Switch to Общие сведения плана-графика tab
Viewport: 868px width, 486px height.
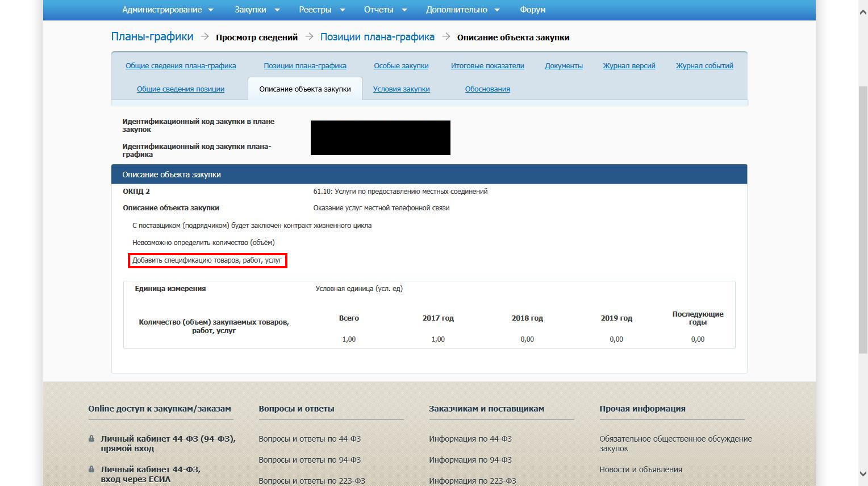181,66
